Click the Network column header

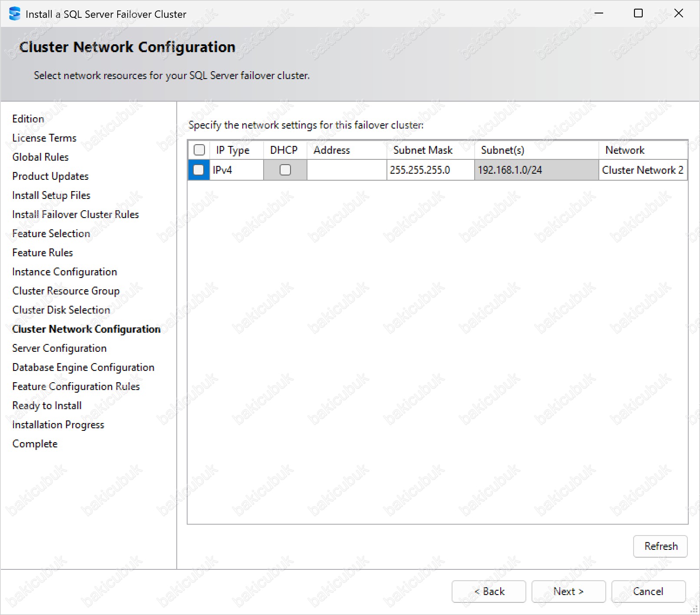[x=624, y=150]
